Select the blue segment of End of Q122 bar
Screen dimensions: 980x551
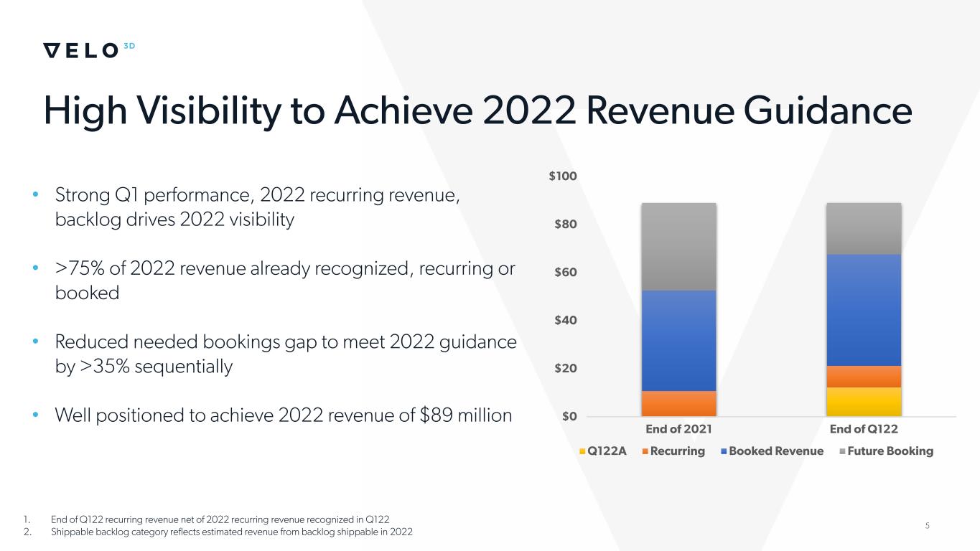(x=864, y=310)
